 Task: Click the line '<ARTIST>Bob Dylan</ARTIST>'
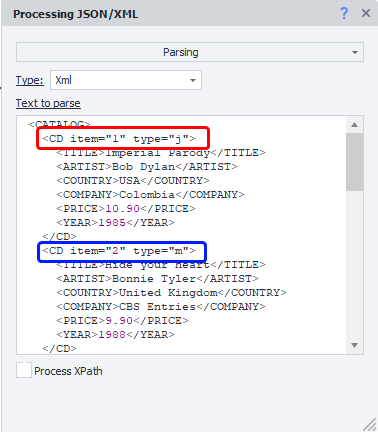pos(147,166)
